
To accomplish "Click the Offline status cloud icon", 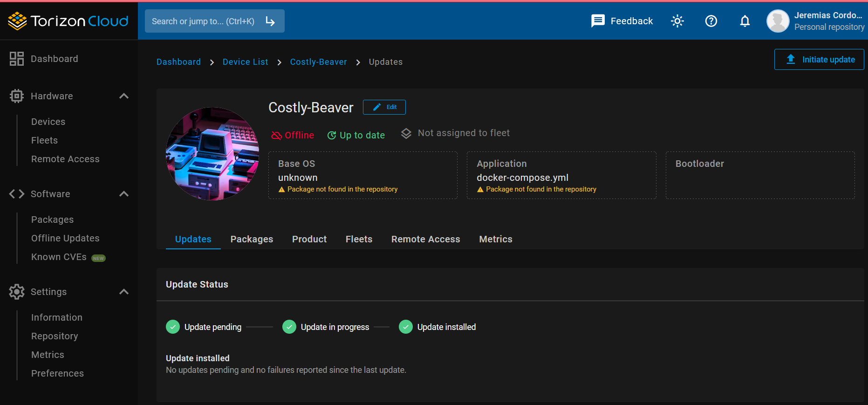I will point(277,135).
